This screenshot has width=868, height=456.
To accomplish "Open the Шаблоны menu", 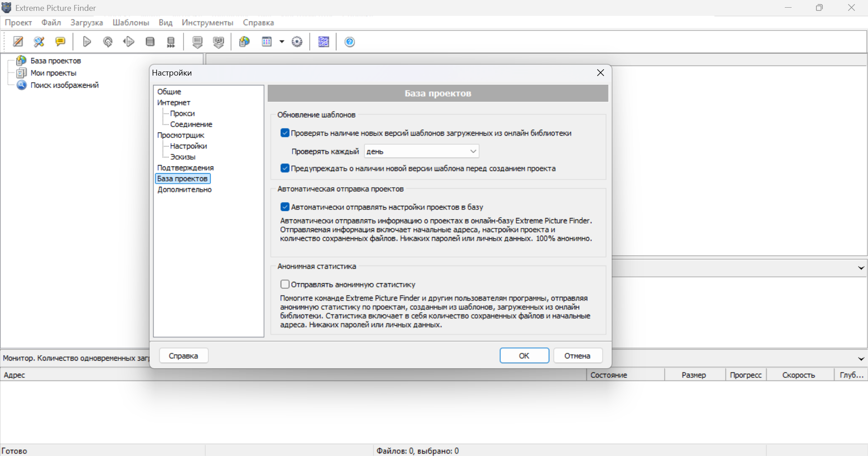I will (131, 23).
